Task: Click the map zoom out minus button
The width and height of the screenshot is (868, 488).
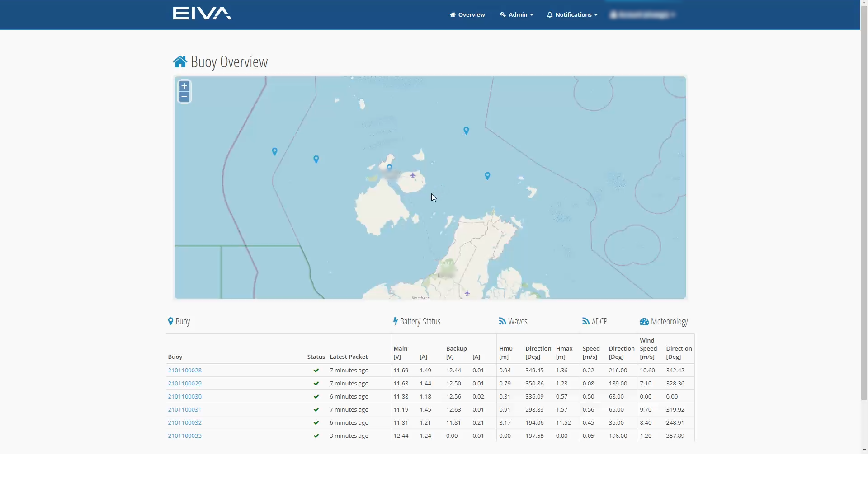Action: (184, 97)
